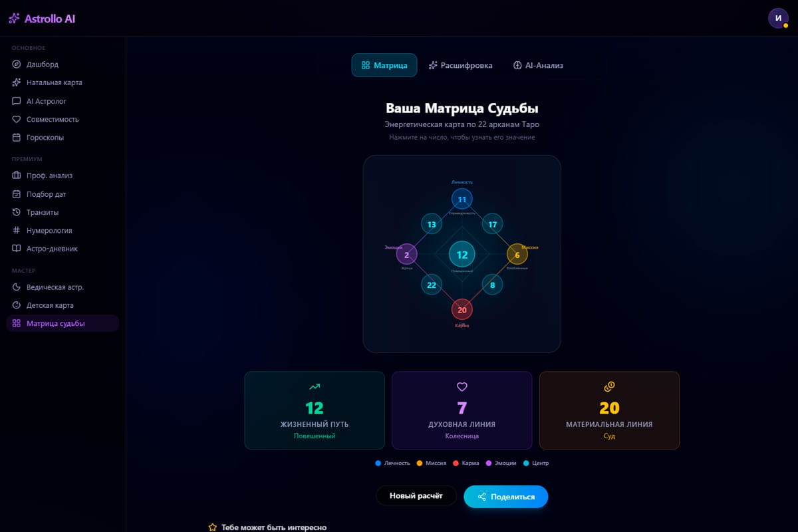Click the Нумерология hash icon
Viewport: 798px width, 532px height.
tap(17, 230)
